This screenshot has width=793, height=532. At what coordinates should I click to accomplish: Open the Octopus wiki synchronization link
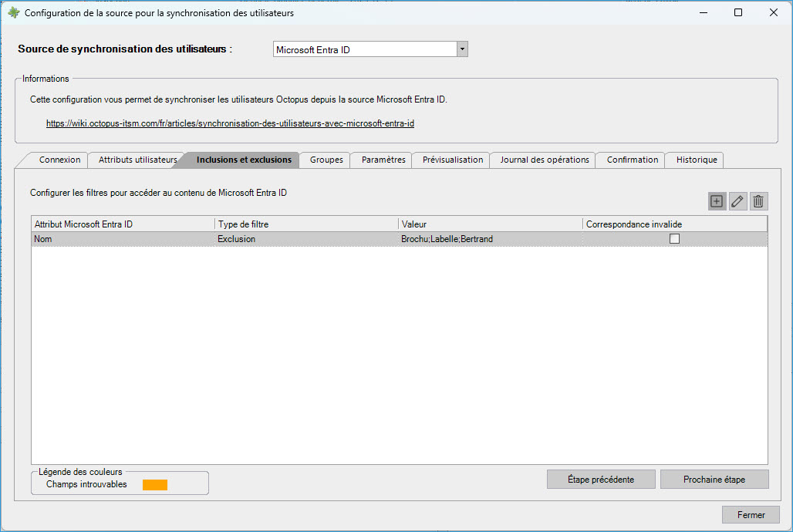[x=230, y=123]
